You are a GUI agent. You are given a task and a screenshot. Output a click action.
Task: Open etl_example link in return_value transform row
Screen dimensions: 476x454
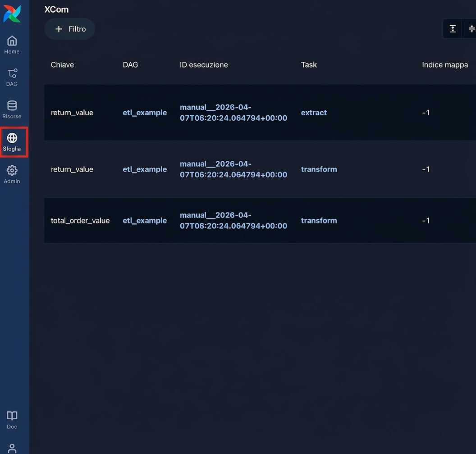point(145,169)
